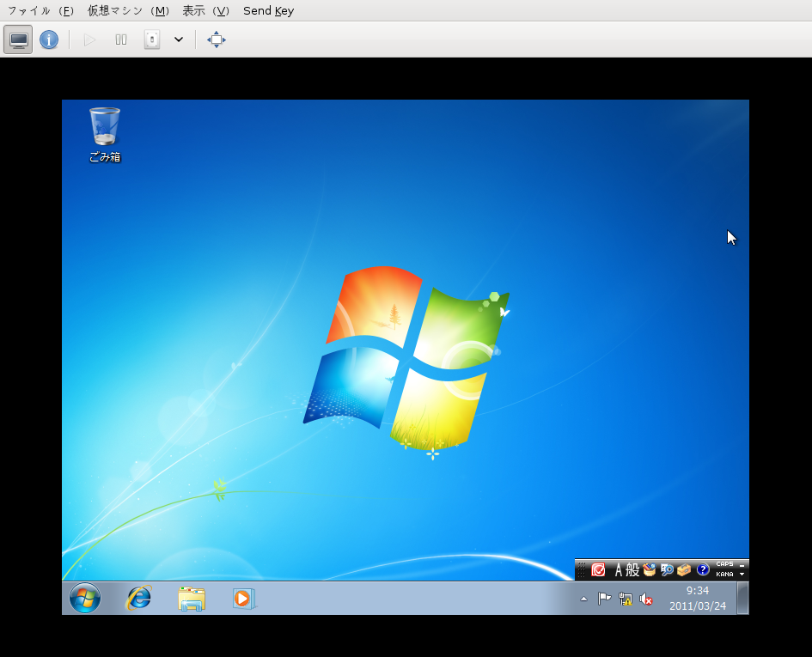Expand the shutdown options dropdown arrow
The height and width of the screenshot is (657, 812).
(x=179, y=40)
